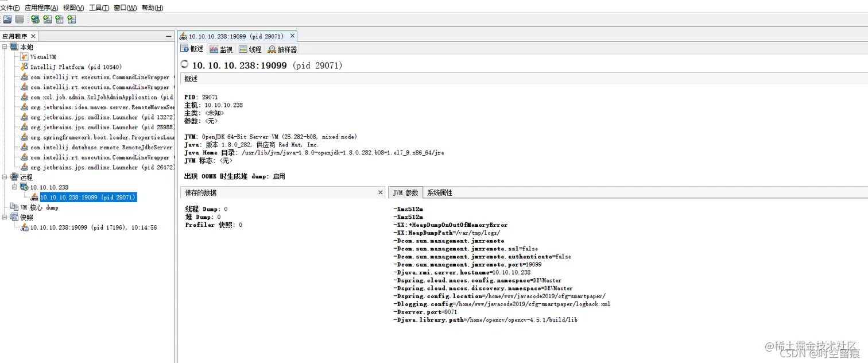Select the 概述 tab

(x=192, y=49)
